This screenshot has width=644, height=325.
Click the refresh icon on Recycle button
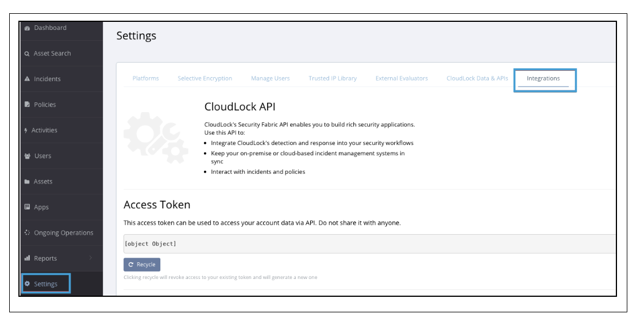131,265
